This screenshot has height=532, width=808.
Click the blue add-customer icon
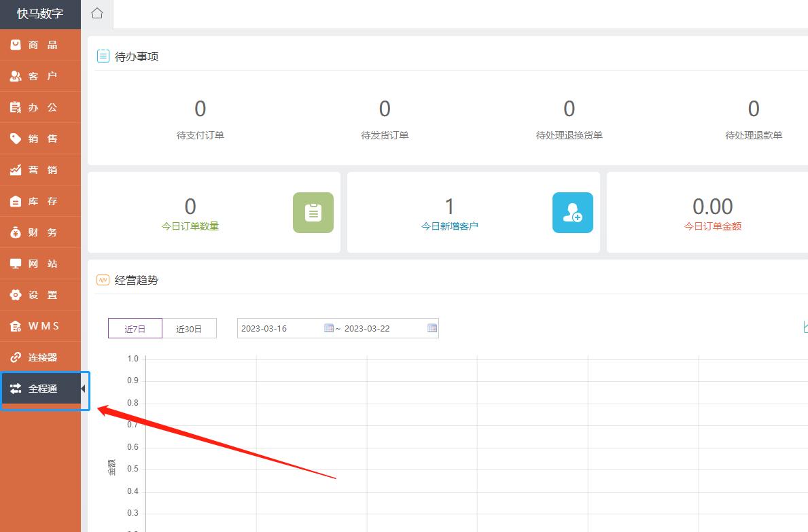572,213
